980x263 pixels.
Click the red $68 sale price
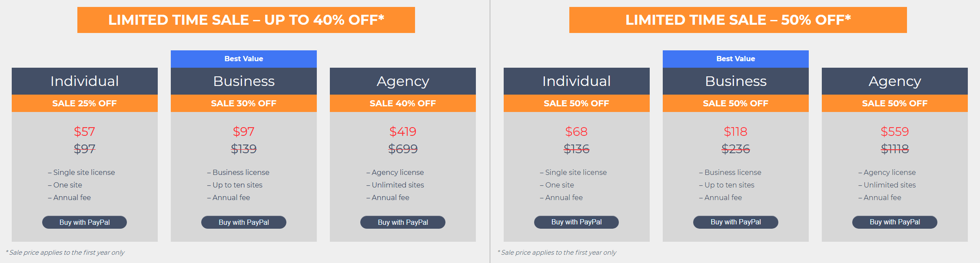(576, 131)
